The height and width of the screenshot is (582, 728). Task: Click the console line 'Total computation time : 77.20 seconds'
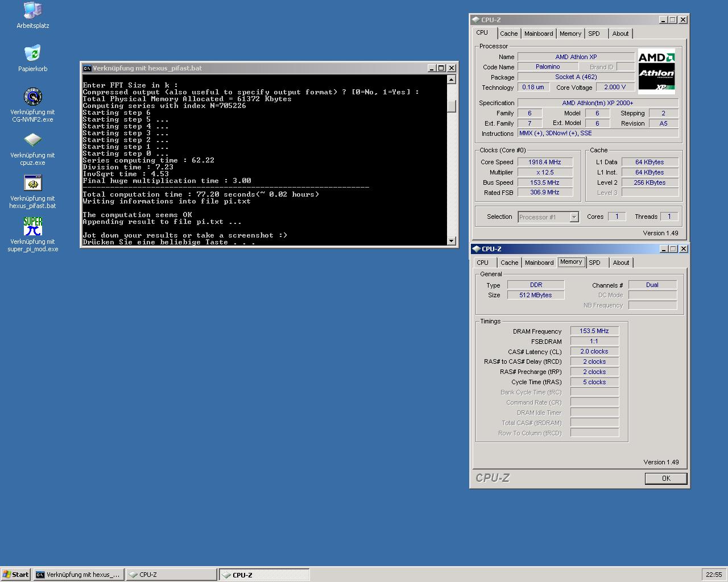click(x=201, y=194)
